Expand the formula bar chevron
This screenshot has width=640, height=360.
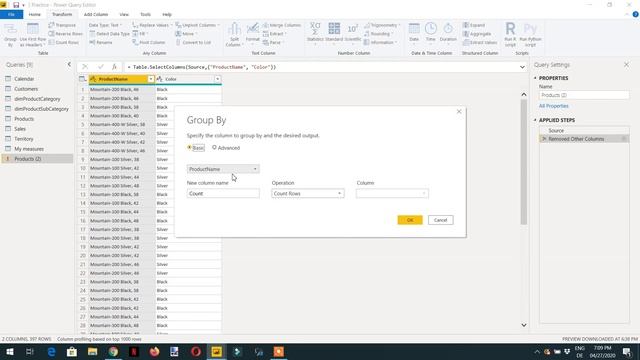[522, 67]
